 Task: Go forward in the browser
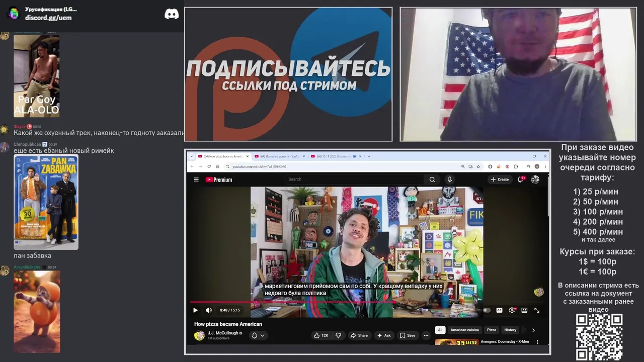pyautogui.click(x=200, y=166)
